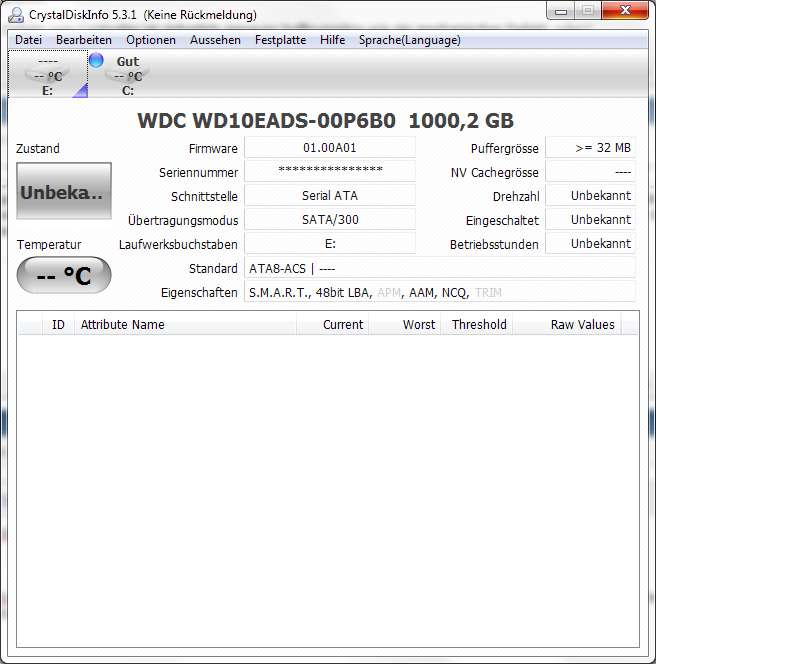The image size is (800, 664).
Task: Click the Eingeschaltet value Unbekannt
Action: [590, 219]
